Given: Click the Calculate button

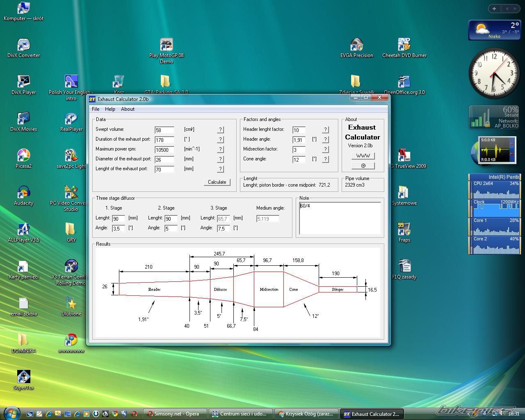Looking at the screenshot, I should pos(217,182).
